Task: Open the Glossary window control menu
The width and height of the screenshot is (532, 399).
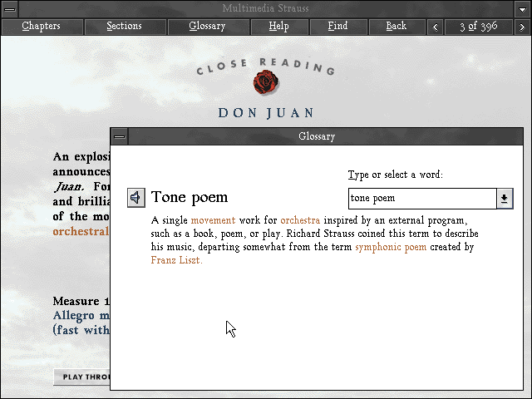Action: (x=120, y=136)
